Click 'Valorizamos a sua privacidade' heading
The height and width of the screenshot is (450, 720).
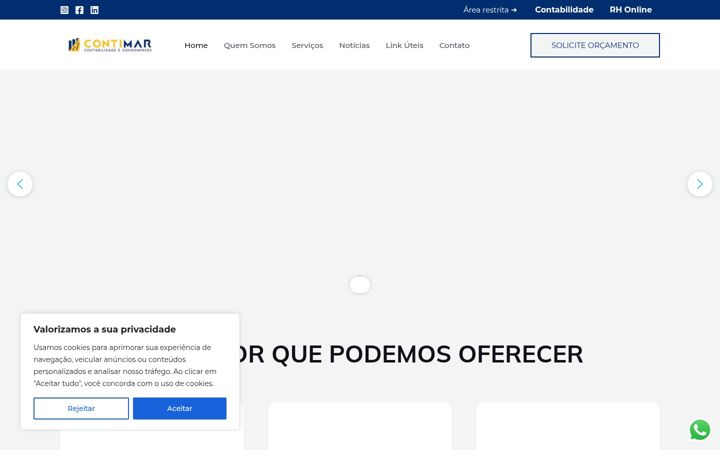pyautogui.click(x=105, y=329)
